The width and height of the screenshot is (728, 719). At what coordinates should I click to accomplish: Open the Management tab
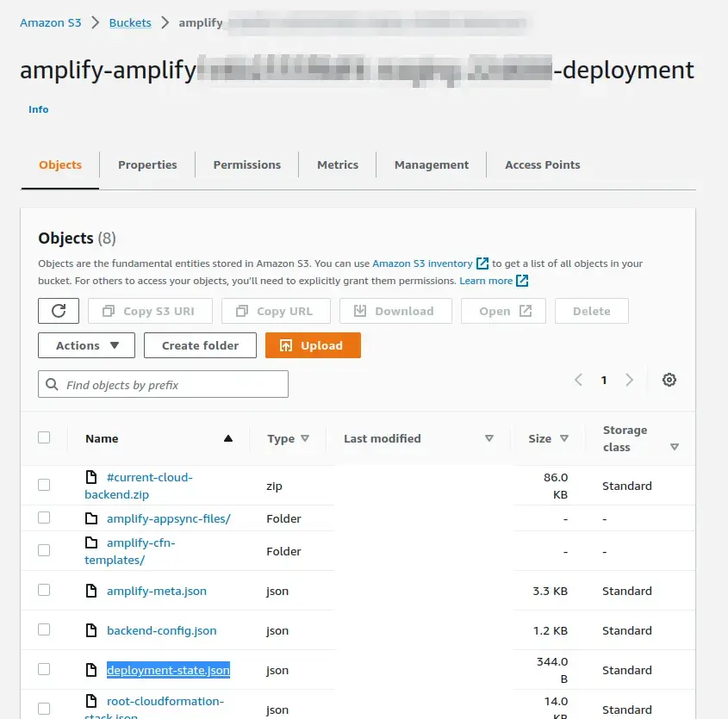432,164
